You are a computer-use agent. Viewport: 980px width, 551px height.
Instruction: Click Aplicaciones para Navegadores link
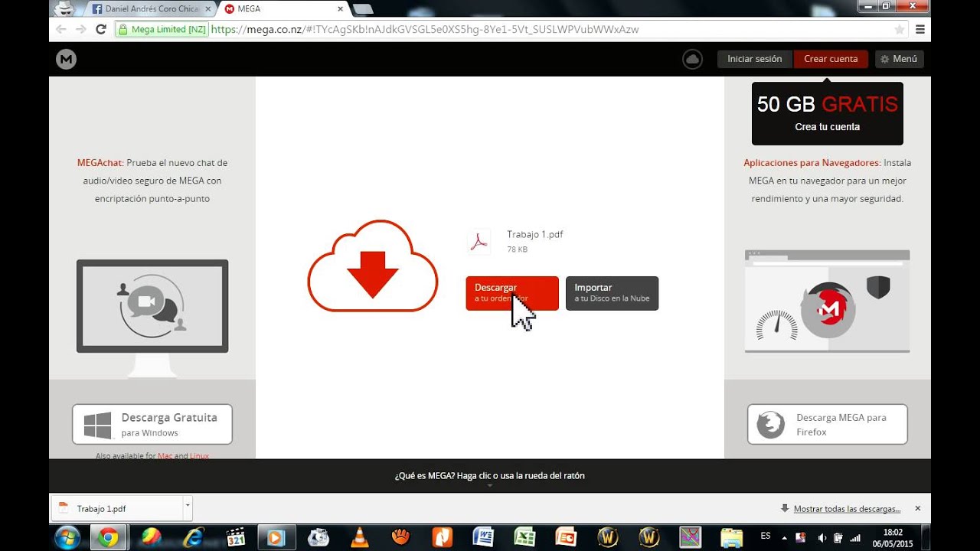[x=812, y=163]
